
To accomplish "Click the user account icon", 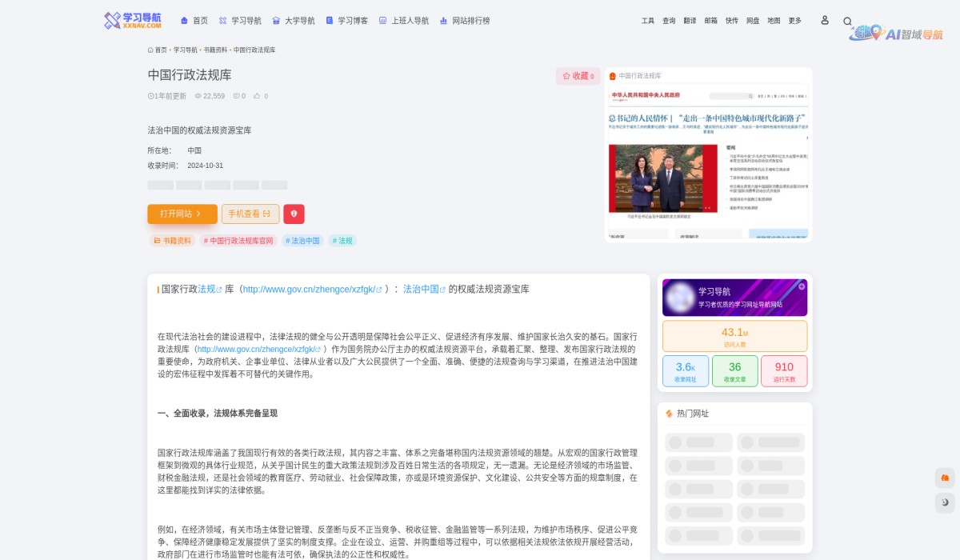I will tap(825, 21).
